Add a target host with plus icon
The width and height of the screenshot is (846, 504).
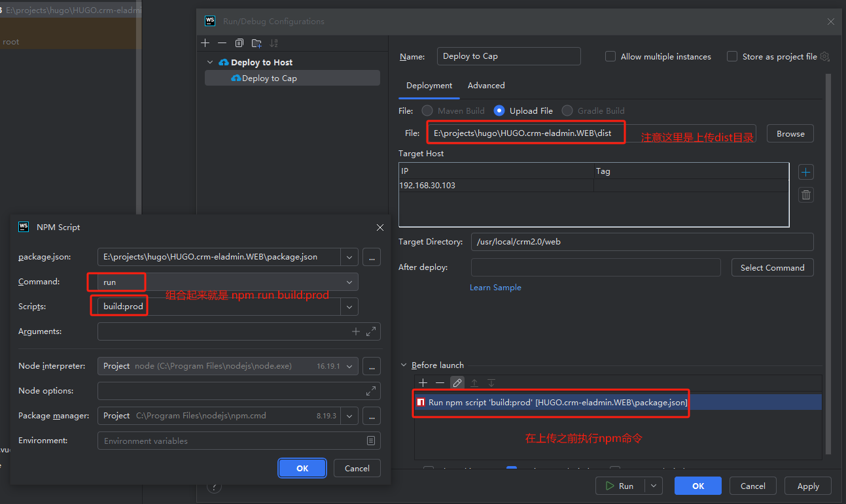point(806,172)
